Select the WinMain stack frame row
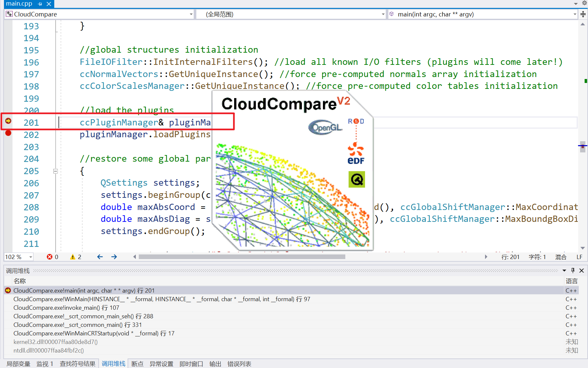588x368 pixels. 291,299
